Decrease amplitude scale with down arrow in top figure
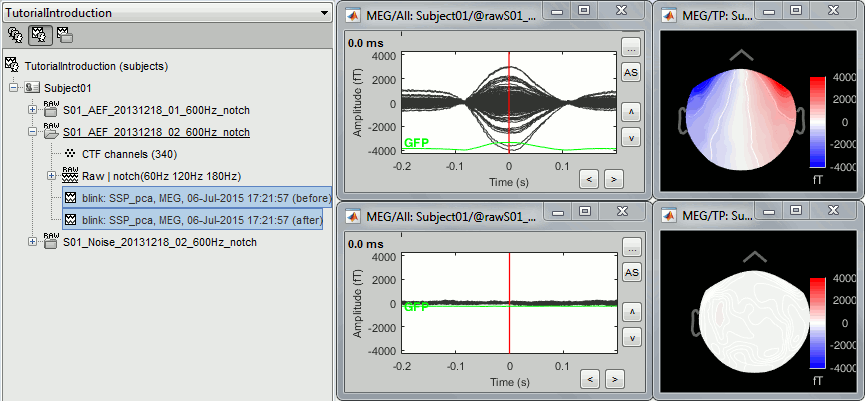The width and height of the screenshot is (865, 401). [x=630, y=137]
